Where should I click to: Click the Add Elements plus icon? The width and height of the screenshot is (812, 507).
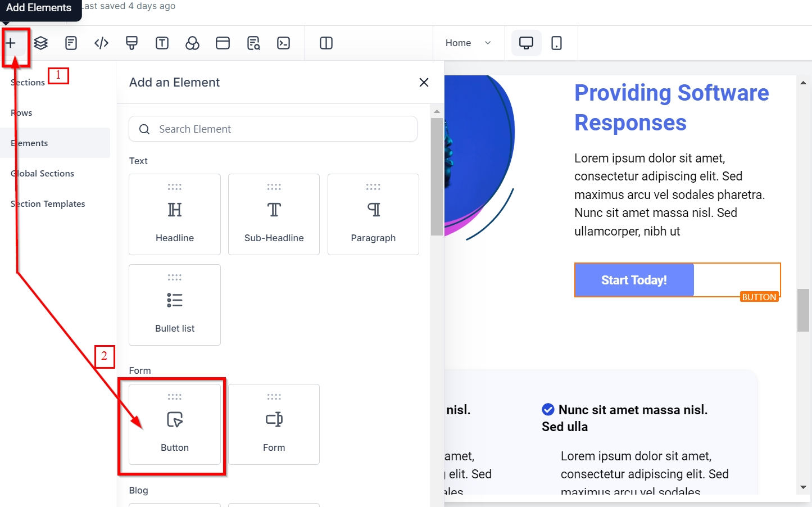point(11,43)
